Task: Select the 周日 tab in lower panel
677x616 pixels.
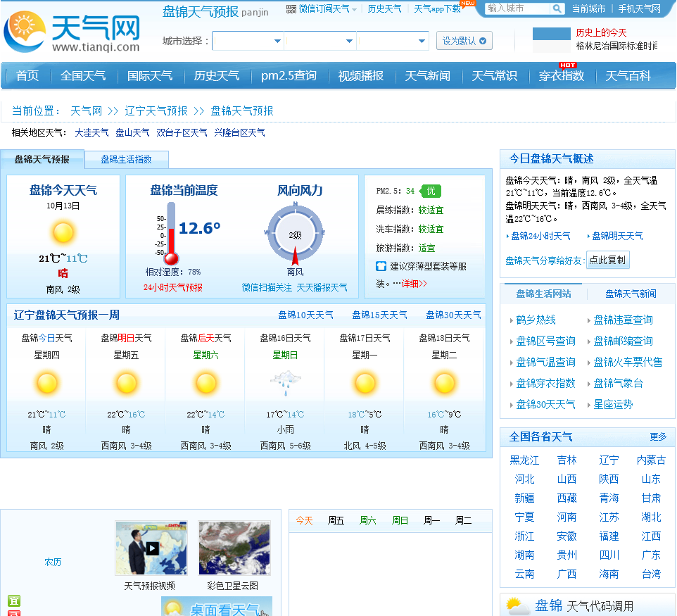Action: (400, 520)
